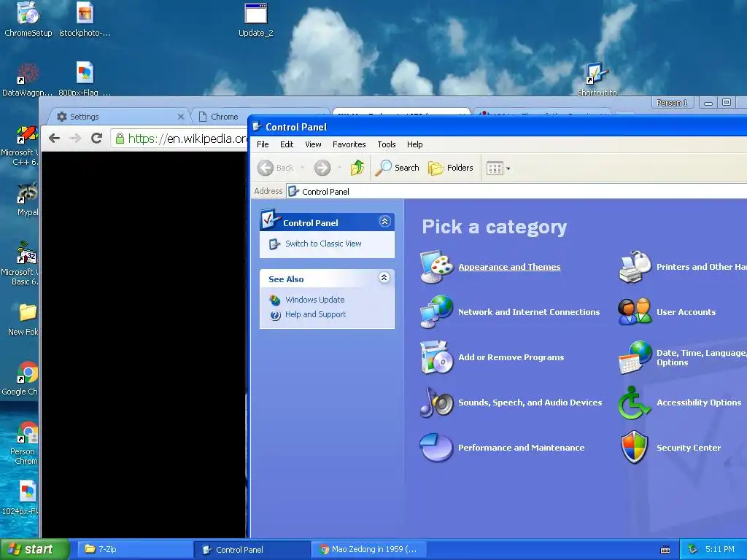The image size is (747, 560).
Task: Click Sounds, Speech, and Audio Devices text
Action: (530, 402)
